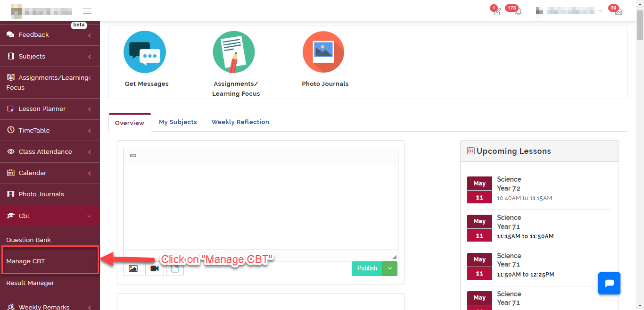Open the Feedback sidebar menu
This screenshot has width=644, height=310.
point(50,35)
